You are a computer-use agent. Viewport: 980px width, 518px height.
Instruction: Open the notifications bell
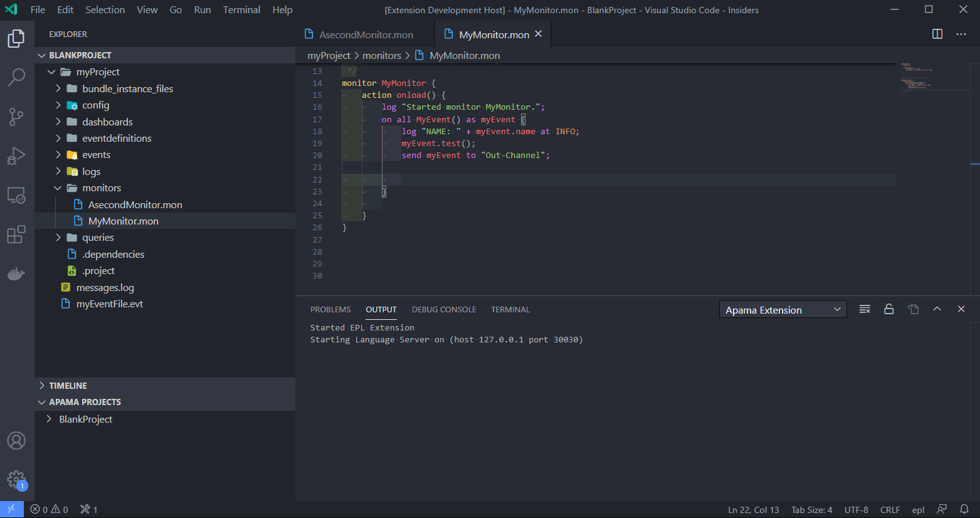coord(964,509)
